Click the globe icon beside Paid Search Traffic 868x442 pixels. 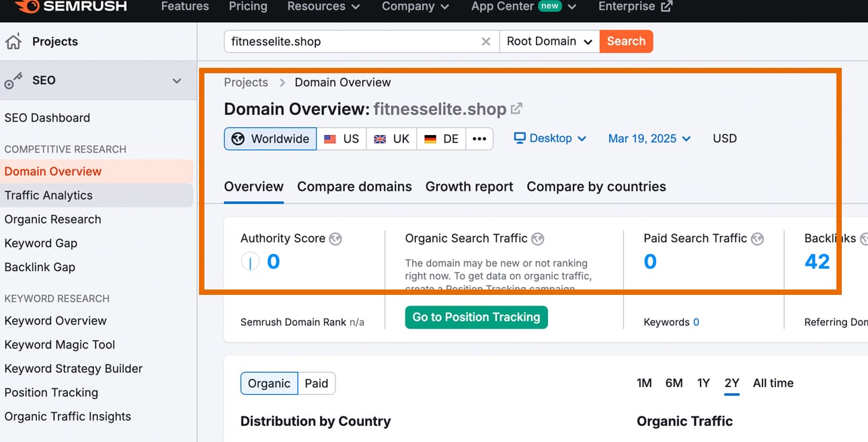pyautogui.click(x=757, y=238)
